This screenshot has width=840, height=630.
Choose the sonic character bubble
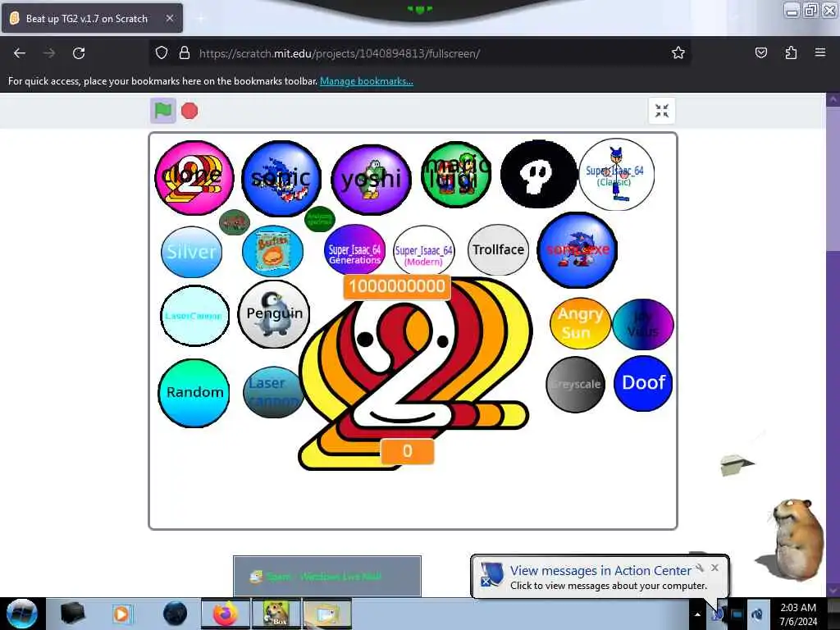tap(281, 178)
